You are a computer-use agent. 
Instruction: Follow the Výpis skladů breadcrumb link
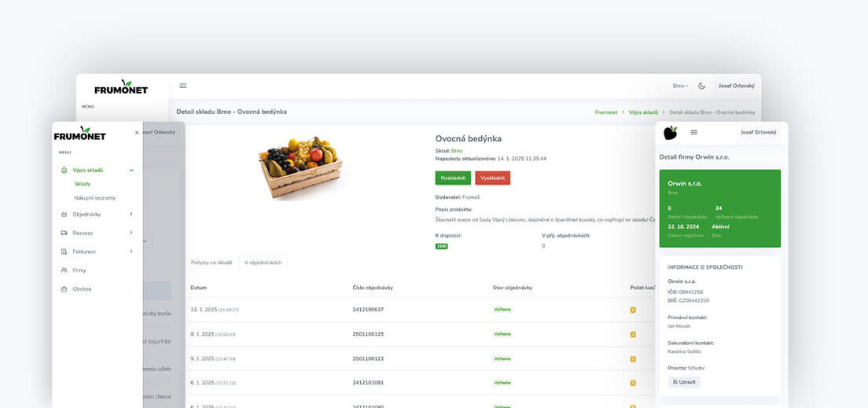643,112
